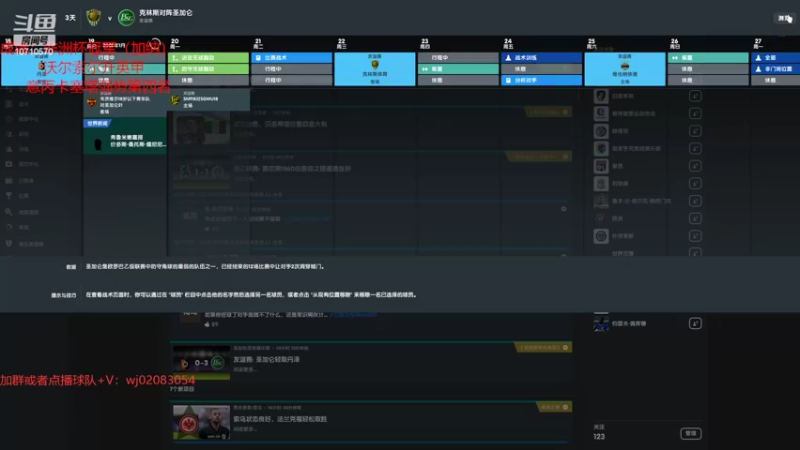Click the cone icon on day 27 全部
This screenshot has width=800, height=450.
click(758, 58)
